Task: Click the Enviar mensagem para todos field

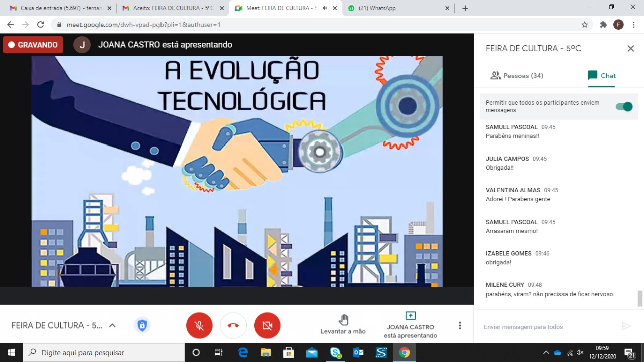Action: (x=546, y=327)
